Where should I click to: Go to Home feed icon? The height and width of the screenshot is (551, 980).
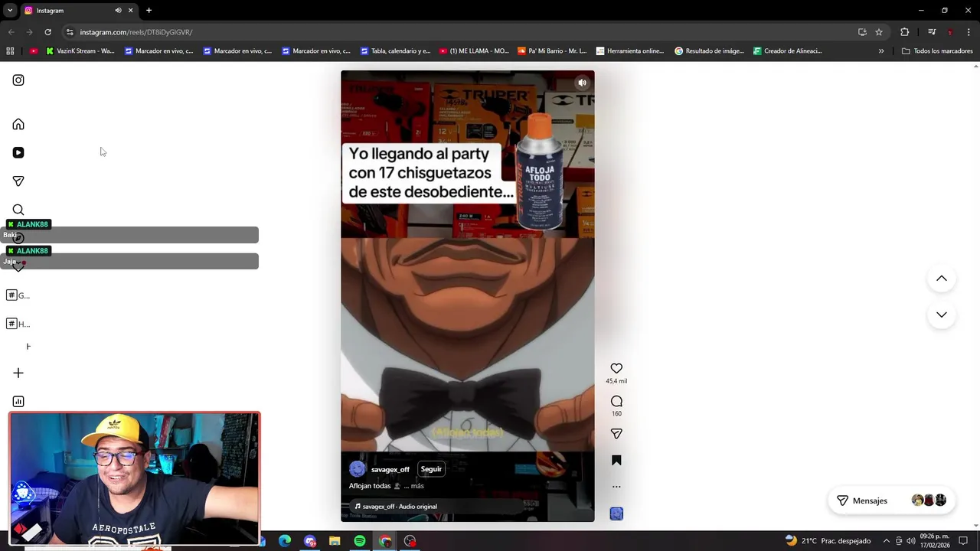coord(18,124)
